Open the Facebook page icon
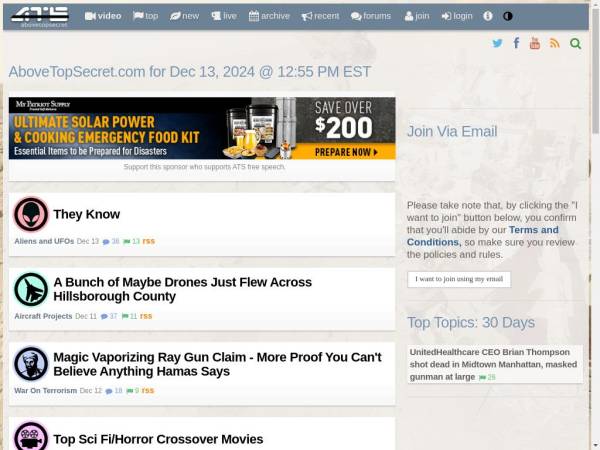The width and height of the screenshot is (600, 450). (516, 43)
